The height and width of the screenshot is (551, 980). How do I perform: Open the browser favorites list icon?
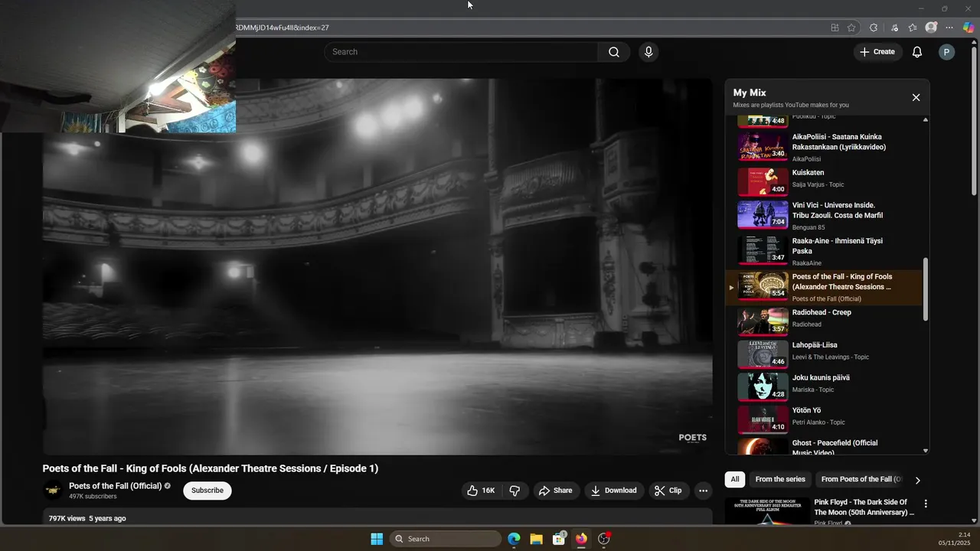[913, 28]
